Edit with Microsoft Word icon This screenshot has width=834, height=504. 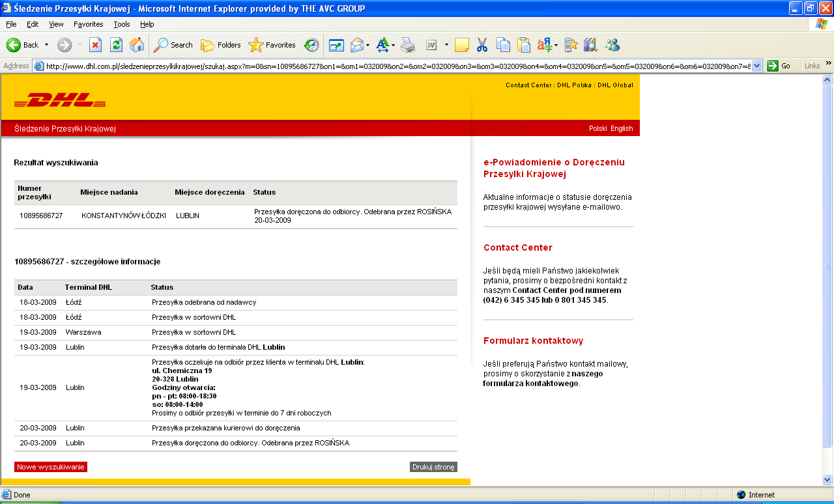pyautogui.click(x=431, y=45)
